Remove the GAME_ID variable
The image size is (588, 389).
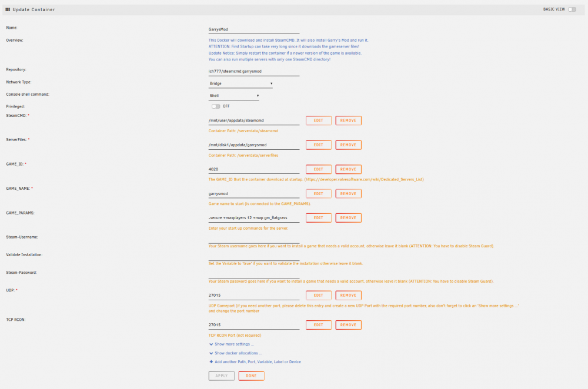pos(348,169)
